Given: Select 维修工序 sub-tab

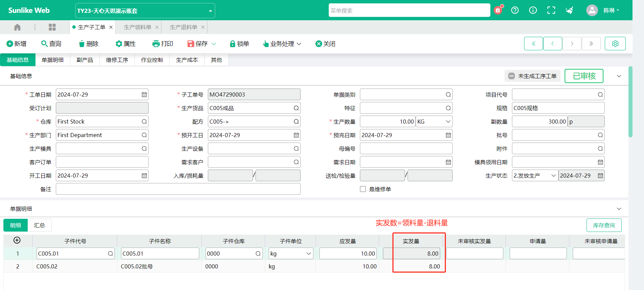Looking at the screenshot, I should click(x=117, y=60).
